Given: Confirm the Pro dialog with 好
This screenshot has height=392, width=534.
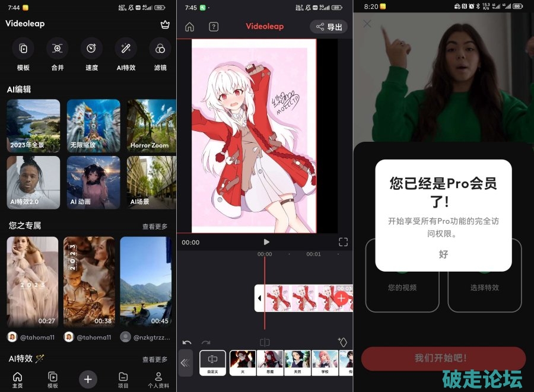Looking at the screenshot, I should (x=443, y=254).
